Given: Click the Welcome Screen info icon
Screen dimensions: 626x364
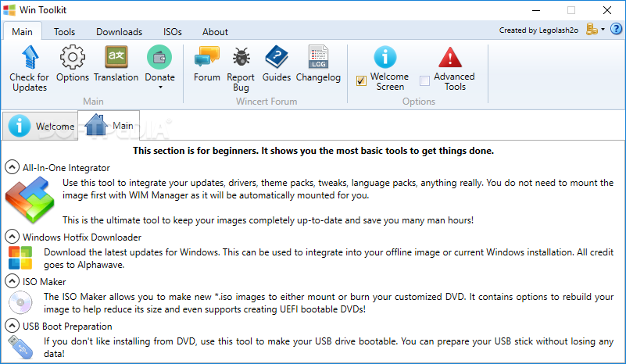Looking at the screenshot, I should (385, 57).
